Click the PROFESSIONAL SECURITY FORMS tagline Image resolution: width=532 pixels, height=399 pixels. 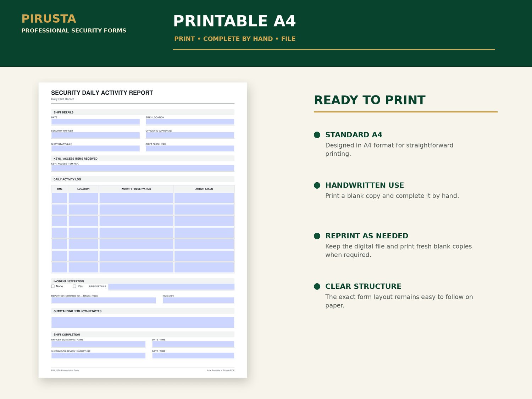pos(74,31)
